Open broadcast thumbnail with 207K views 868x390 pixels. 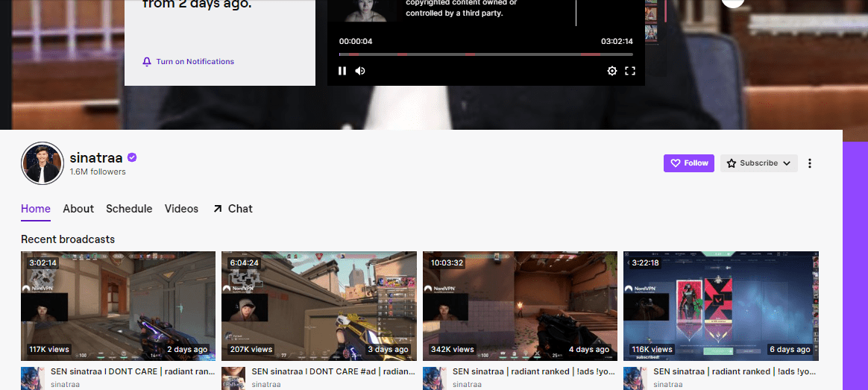pos(319,306)
